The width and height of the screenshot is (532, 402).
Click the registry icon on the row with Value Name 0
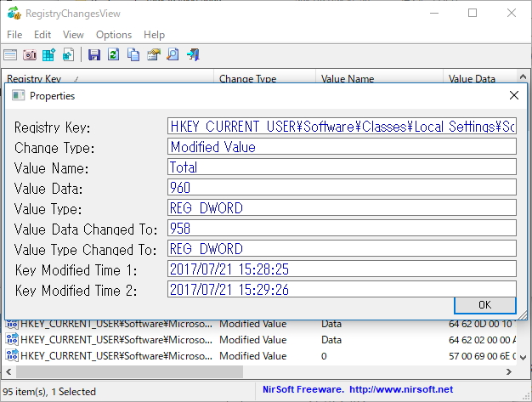pos(12,355)
